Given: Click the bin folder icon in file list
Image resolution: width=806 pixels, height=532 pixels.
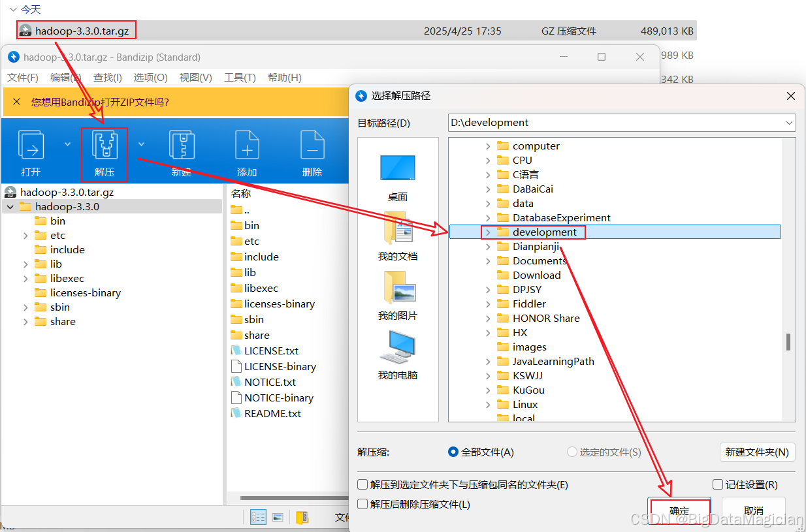Looking at the screenshot, I should [x=236, y=225].
